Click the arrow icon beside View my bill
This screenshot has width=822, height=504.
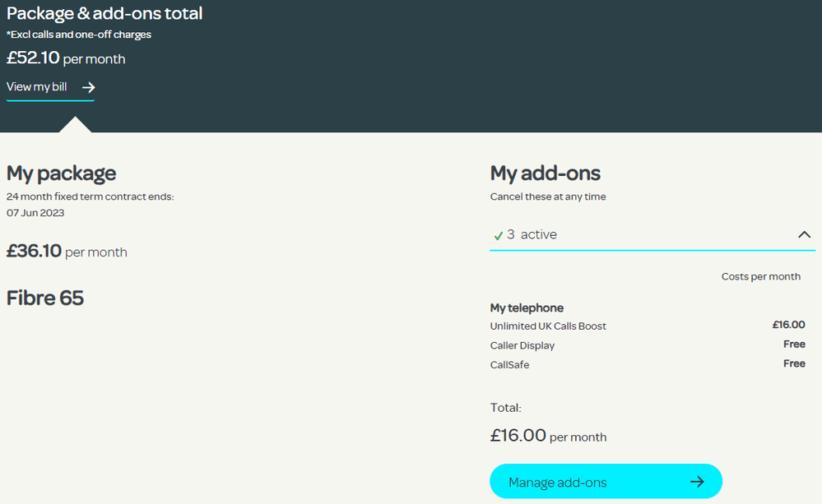point(89,87)
